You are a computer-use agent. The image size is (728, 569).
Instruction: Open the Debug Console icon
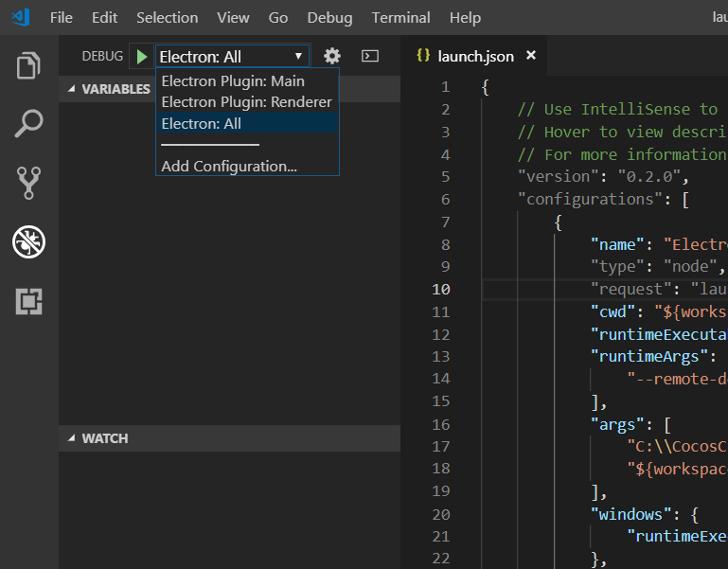pos(370,56)
